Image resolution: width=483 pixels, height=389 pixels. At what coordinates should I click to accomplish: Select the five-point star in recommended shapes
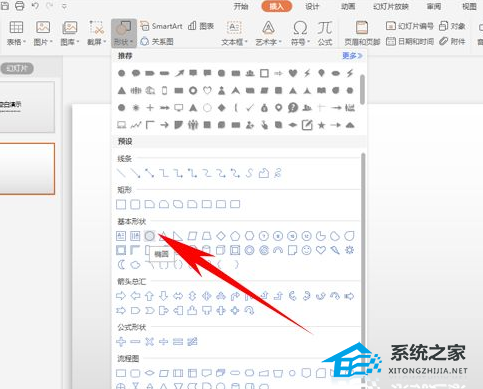[x=321, y=125]
